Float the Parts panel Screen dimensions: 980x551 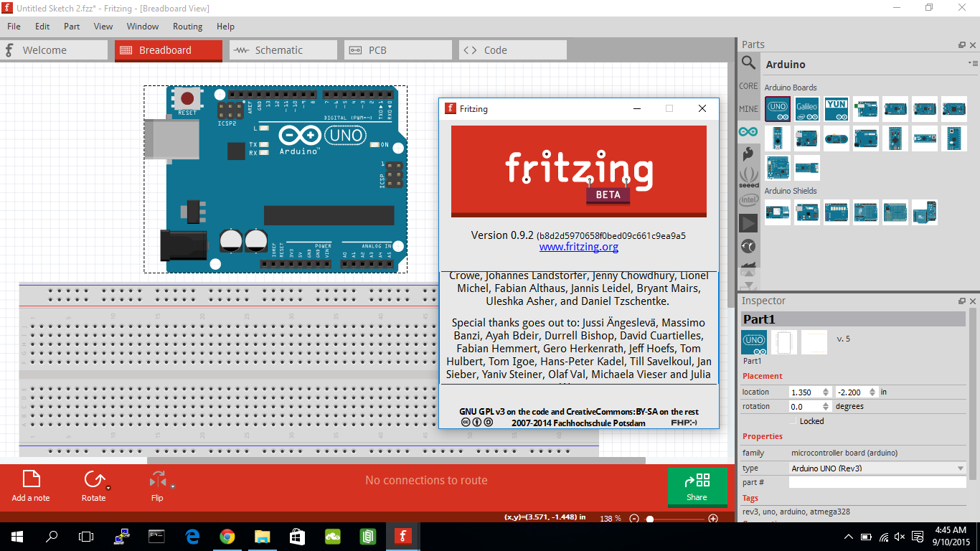962,44
